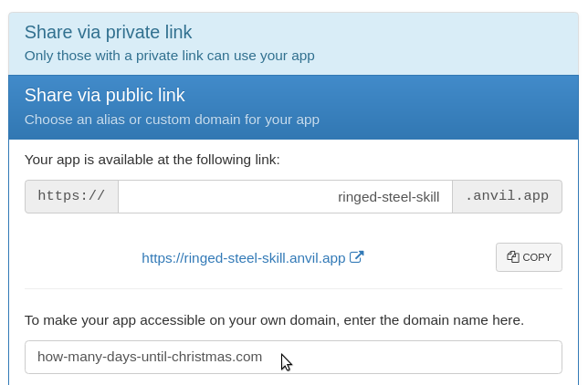Image resolution: width=588 pixels, height=385 pixels.
Task: Open the ringed-steel-skill.anvil.app external link icon
Action: pos(357,257)
